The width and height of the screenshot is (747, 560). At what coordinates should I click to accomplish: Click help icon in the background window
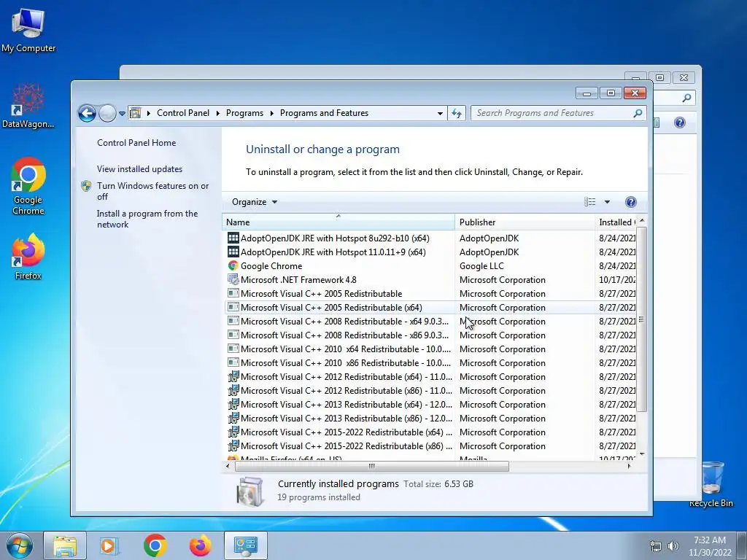(x=679, y=122)
